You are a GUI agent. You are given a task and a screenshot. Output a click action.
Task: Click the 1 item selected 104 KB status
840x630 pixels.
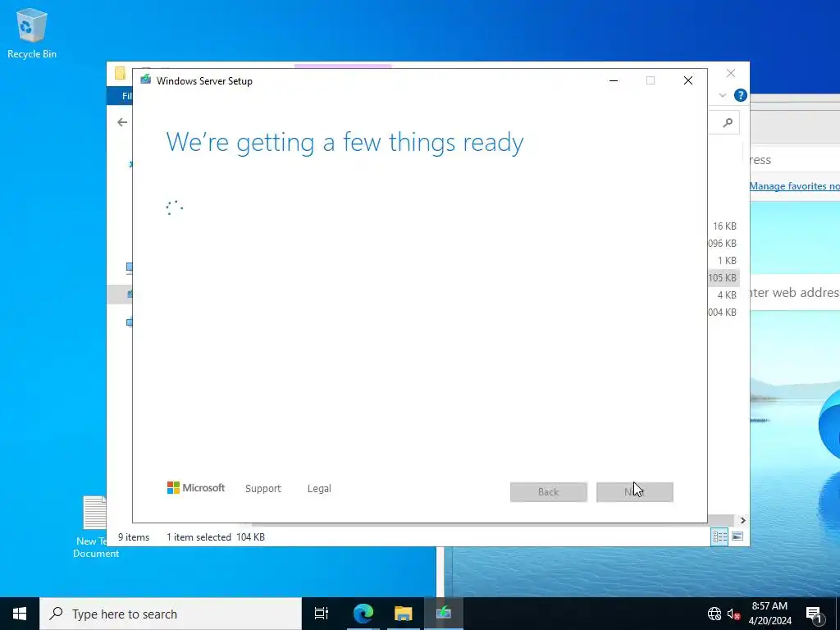pyautogui.click(x=216, y=536)
